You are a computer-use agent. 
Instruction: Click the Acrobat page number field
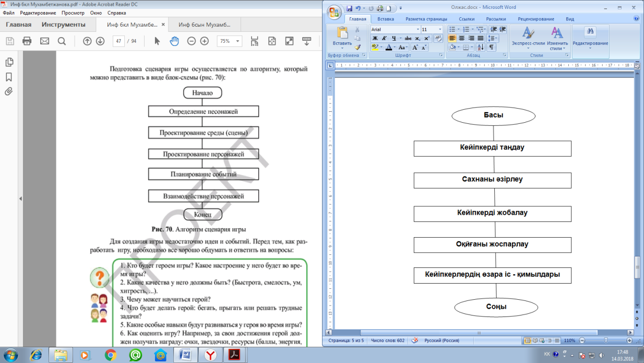pos(118,41)
